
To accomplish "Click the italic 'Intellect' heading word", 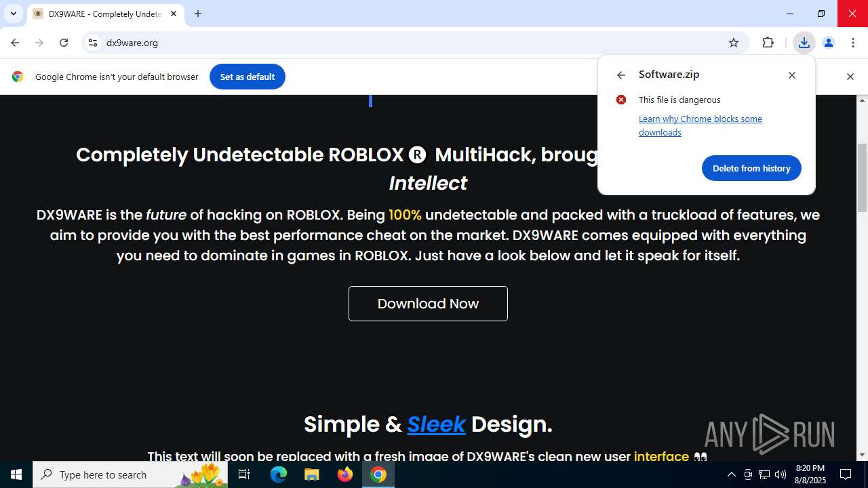I will [428, 183].
